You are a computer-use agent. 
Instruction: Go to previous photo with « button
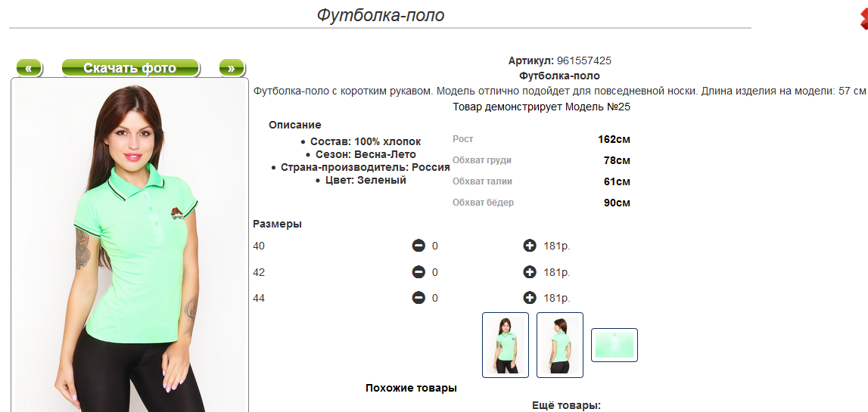tap(29, 68)
